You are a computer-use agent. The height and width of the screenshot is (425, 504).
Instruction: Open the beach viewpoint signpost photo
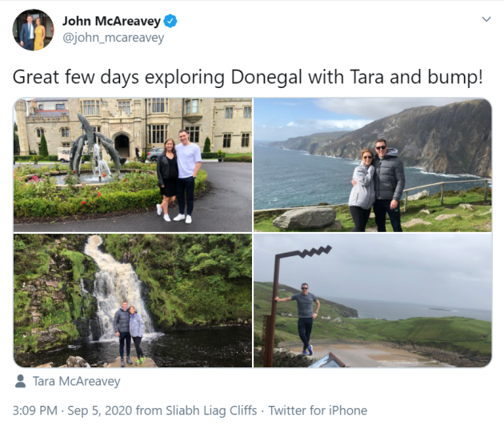pos(373,301)
